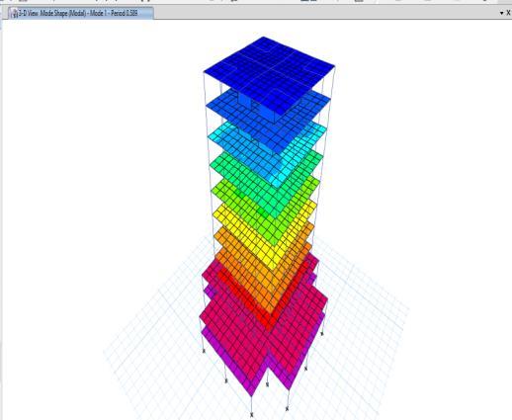Click the magenta lowest slab's bottom corner
This screenshot has height=420, width=512.
pyautogui.click(x=252, y=392)
